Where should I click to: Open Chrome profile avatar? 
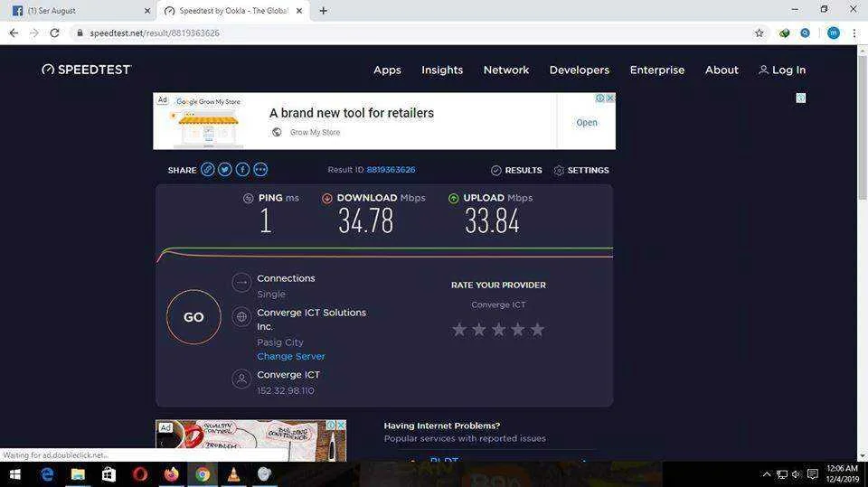(x=833, y=33)
